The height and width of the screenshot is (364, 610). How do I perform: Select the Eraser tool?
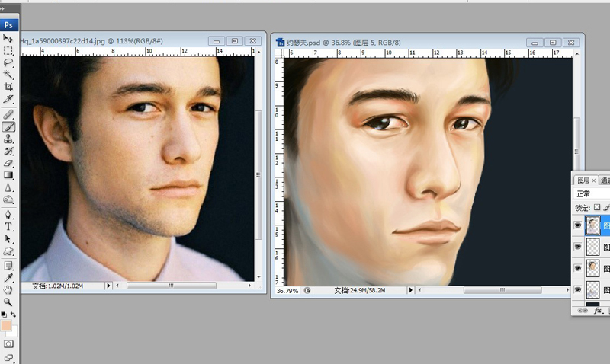[8, 163]
